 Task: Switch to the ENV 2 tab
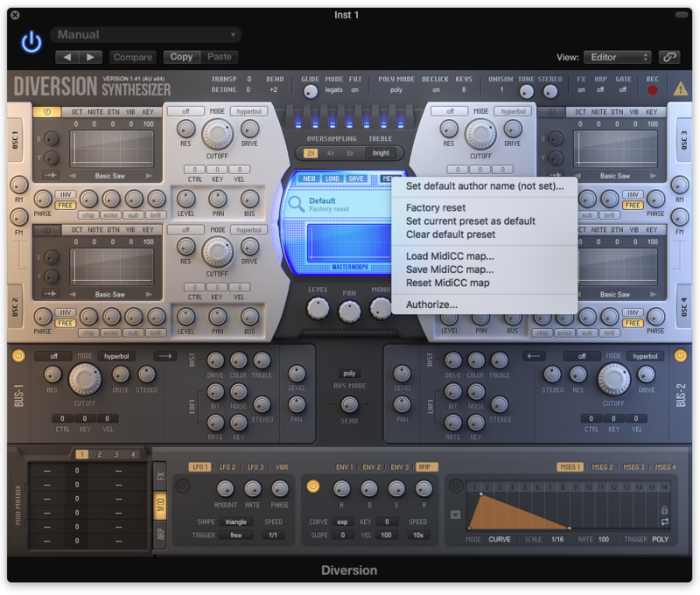coord(371,467)
